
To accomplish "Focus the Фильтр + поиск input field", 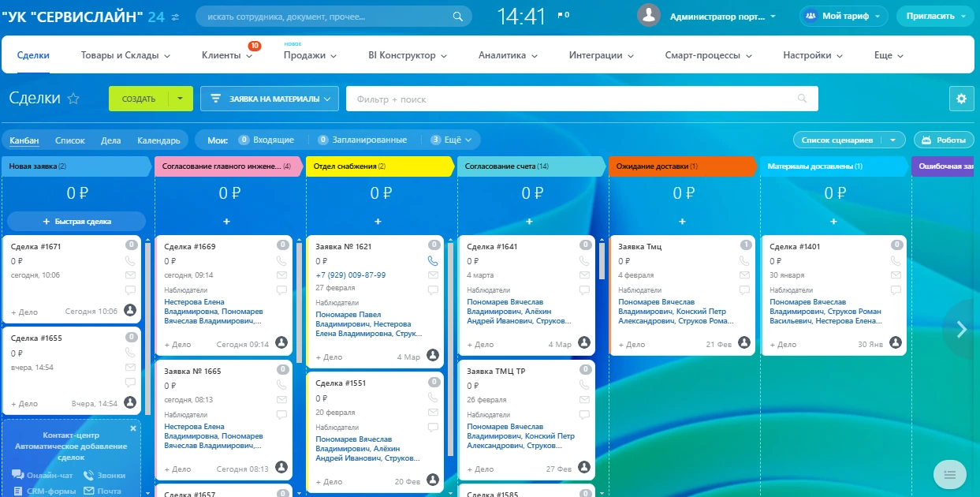I will point(582,99).
